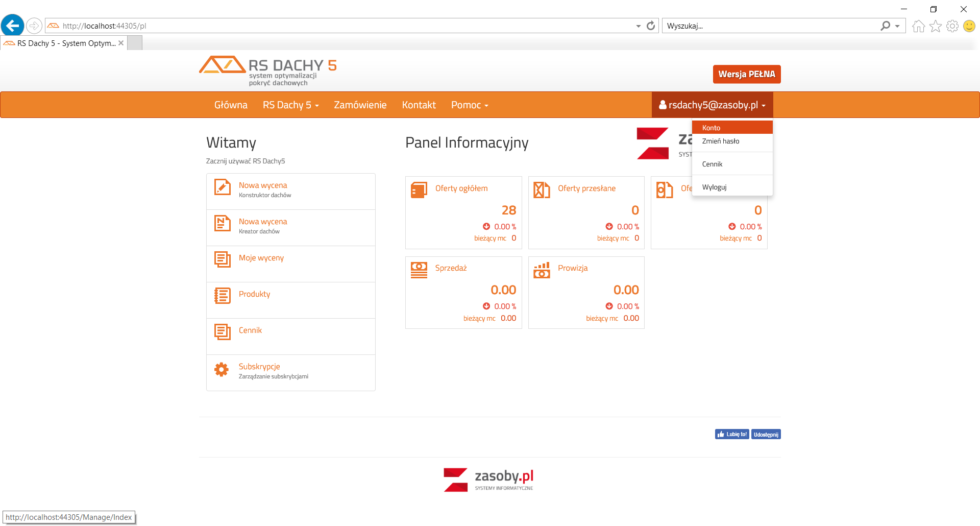Click the Nowa wycena Konstruktor dachów icon
Viewport: 980px width, 526px height.
222,187
